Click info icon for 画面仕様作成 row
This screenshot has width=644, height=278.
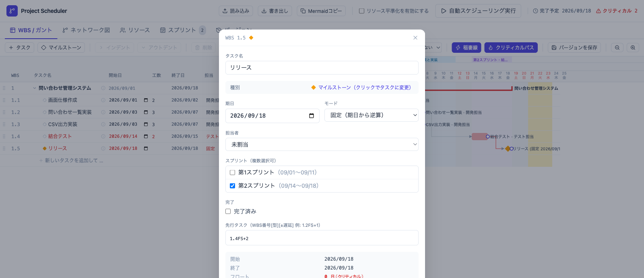coord(103,100)
